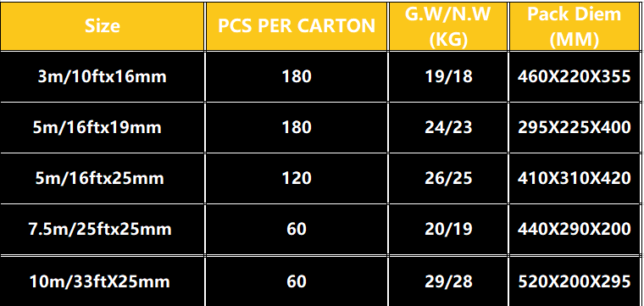Click the Pack Diem (MM) header cell
Image resolution: width=644 pixels, height=306 pixels.
point(575,26)
